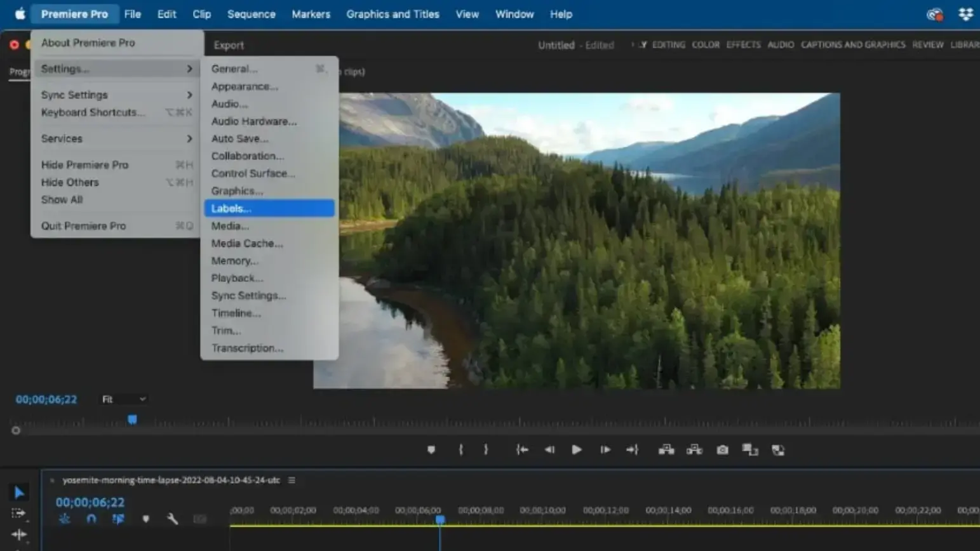Click the Play button
Image resolution: width=980 pixels, height=551 pixels.
[576, 449]
